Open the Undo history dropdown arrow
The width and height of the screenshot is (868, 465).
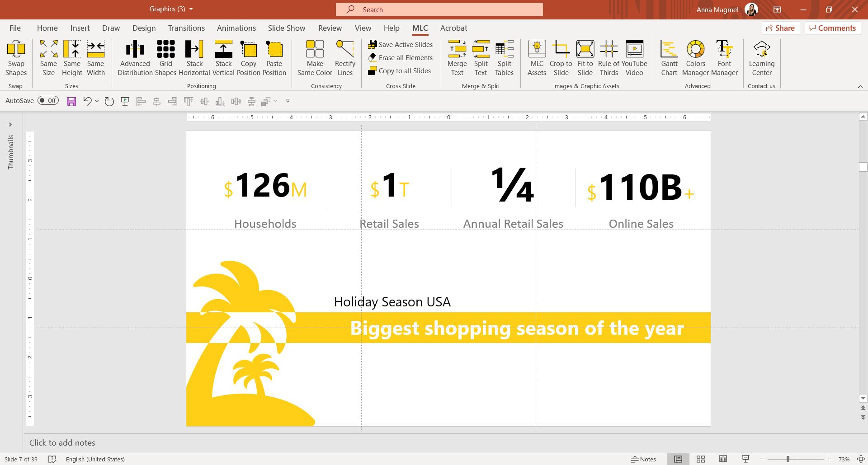point(97,101)
